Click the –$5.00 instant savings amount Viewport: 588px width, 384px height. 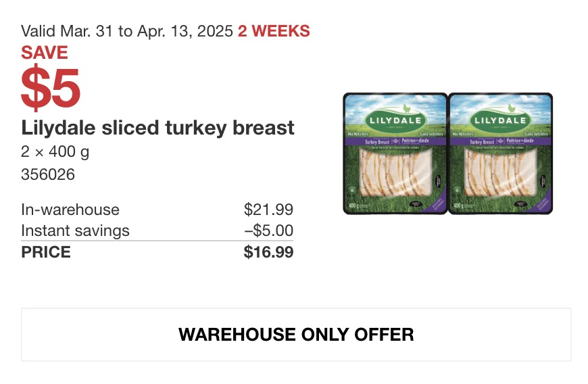pyautogui.click(x=269, y=231)
